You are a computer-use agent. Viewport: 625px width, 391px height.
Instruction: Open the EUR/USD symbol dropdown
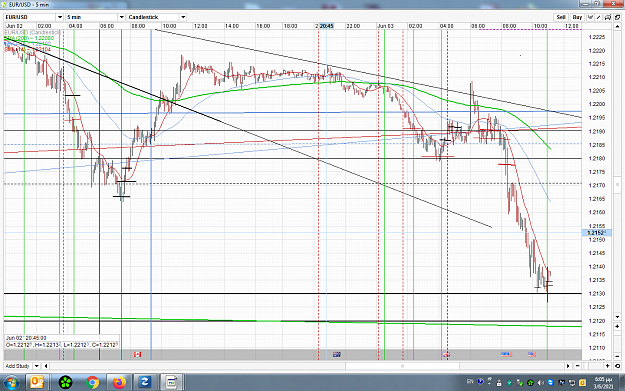tap(59, 17)
